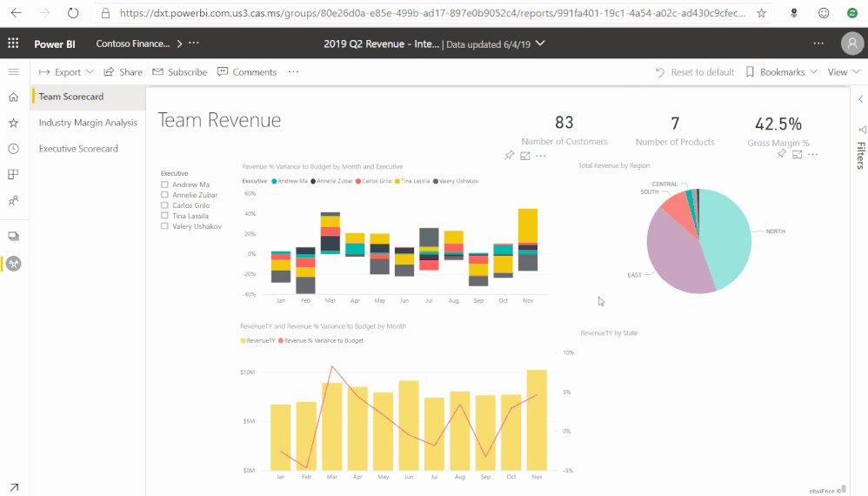The width and height of the screenshot is (868, 496).
Task: Select RevenueTY legend entry in combo chart
Action: point(258,340)
